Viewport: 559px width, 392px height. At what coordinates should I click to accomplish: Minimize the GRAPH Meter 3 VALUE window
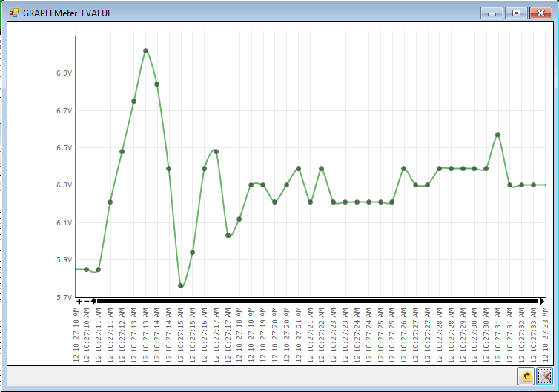pyautogui.click(x=492, y=13)
